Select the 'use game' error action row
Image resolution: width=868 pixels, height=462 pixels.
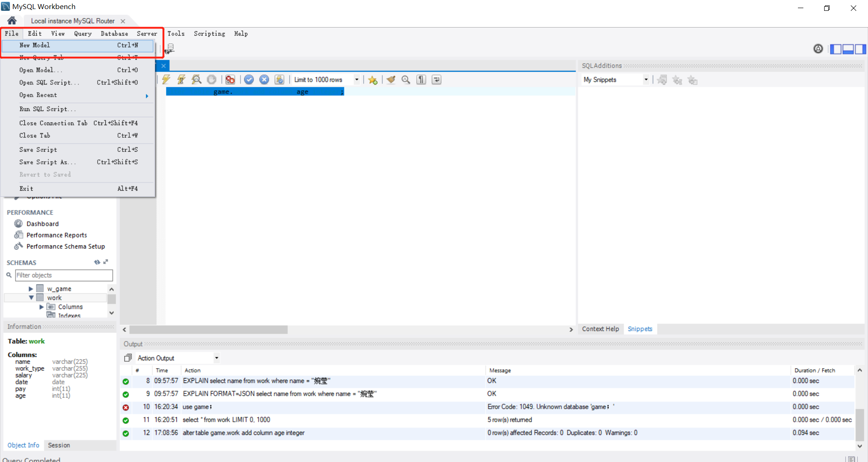point(487,407)
